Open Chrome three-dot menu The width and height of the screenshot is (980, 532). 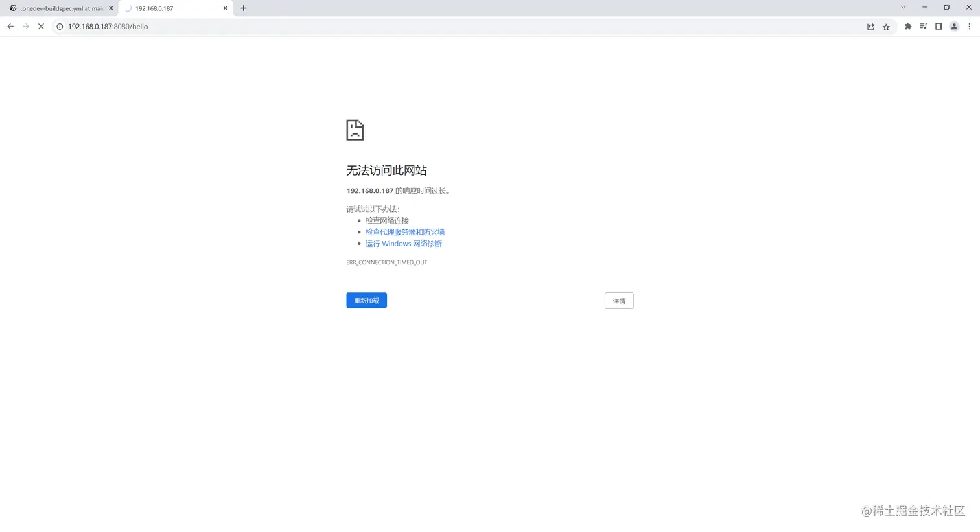[970, 27]
